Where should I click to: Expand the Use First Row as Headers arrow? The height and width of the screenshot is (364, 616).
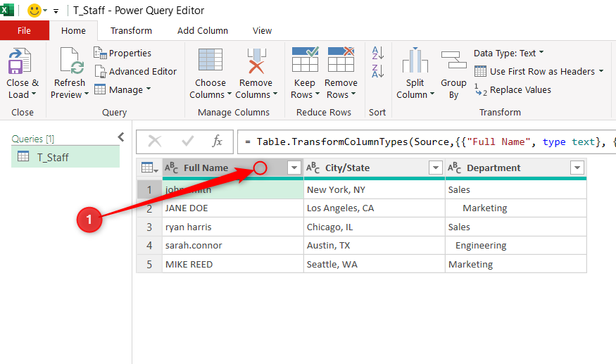pyautogui.click(x=601, y=71)
